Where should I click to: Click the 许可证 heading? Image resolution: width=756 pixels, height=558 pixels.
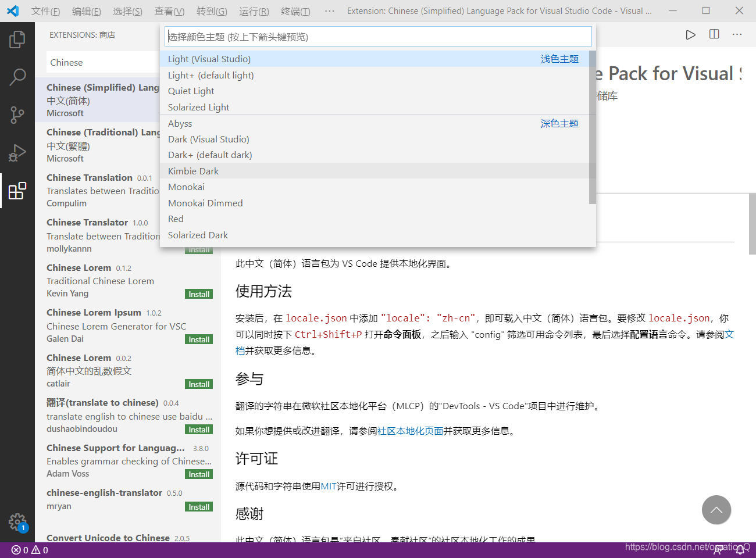(x=256, y=459)
